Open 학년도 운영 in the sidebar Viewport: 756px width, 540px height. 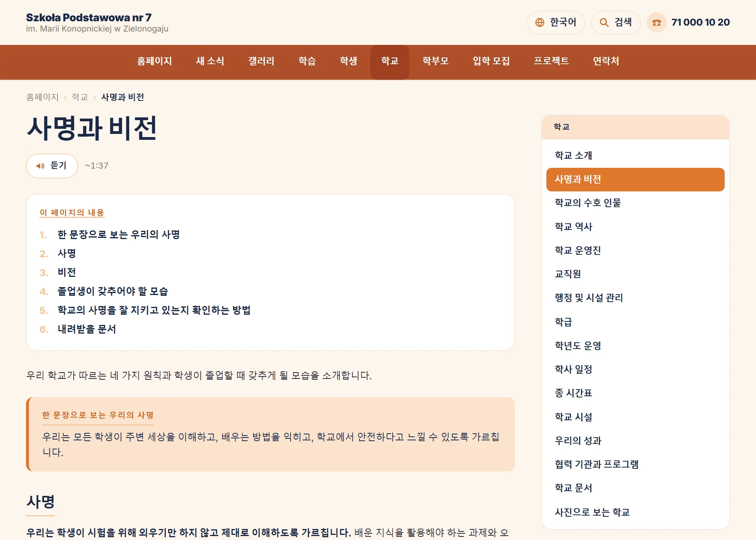(635, 346)
